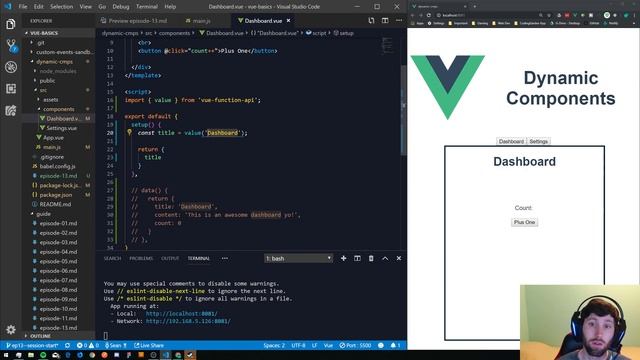Open Settings.vue in the explorer
This screenshot has height=360, width=640.
61,128
